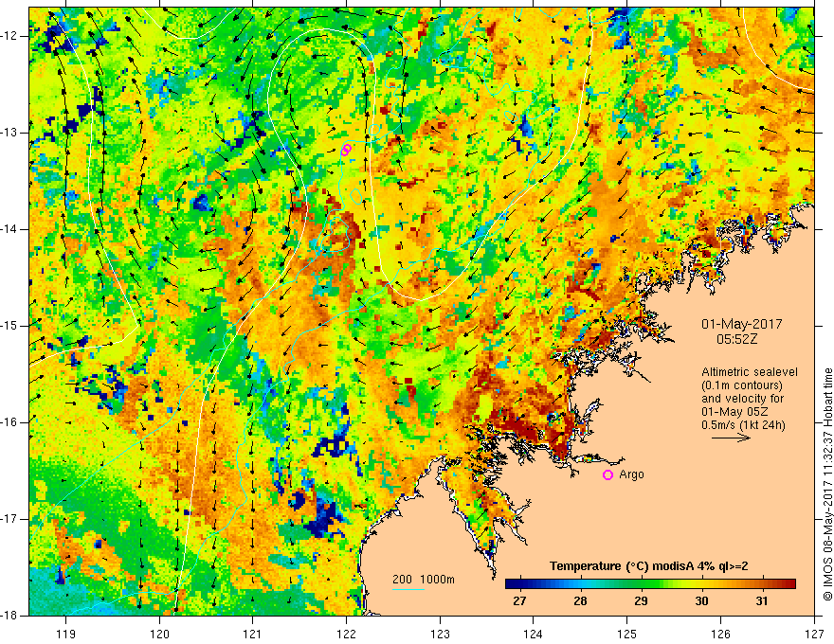Image resolution: width=834 pixels, height=644 pixels.
Task: Click the cyan bathymetry legend line under 200 1000m
Action: [x=408, y=589]
